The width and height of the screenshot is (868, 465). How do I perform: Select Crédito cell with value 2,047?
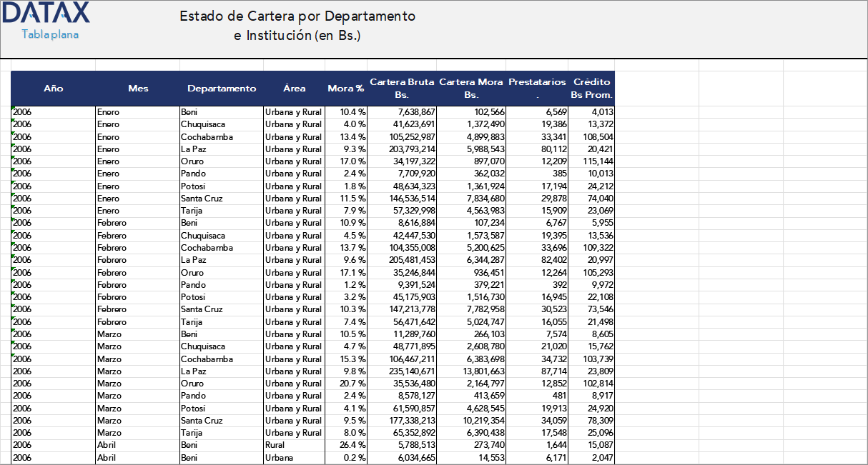click(x=591, y=458)
